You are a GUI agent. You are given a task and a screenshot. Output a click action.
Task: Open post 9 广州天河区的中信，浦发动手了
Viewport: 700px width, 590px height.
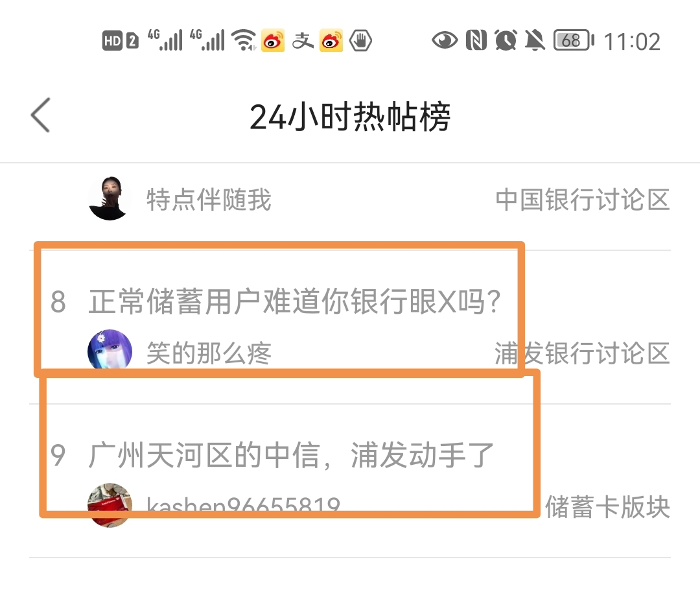coord(291,455)
